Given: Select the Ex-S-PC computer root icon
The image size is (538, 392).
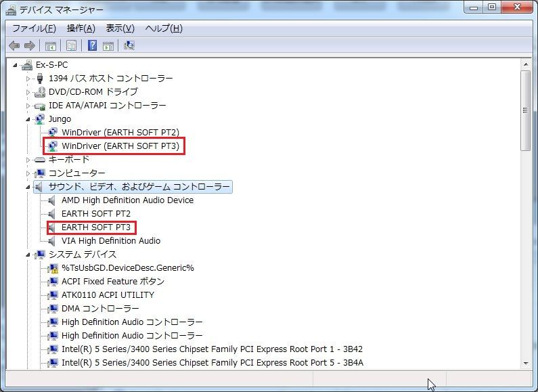Looking at the screenshot, I should [x=27, y=65].
